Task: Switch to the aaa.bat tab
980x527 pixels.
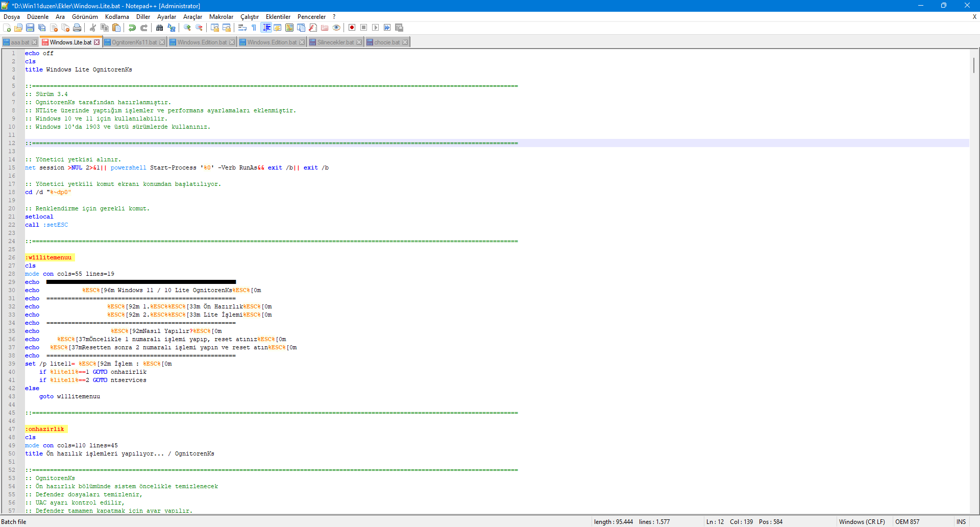Action: point(20,42)
